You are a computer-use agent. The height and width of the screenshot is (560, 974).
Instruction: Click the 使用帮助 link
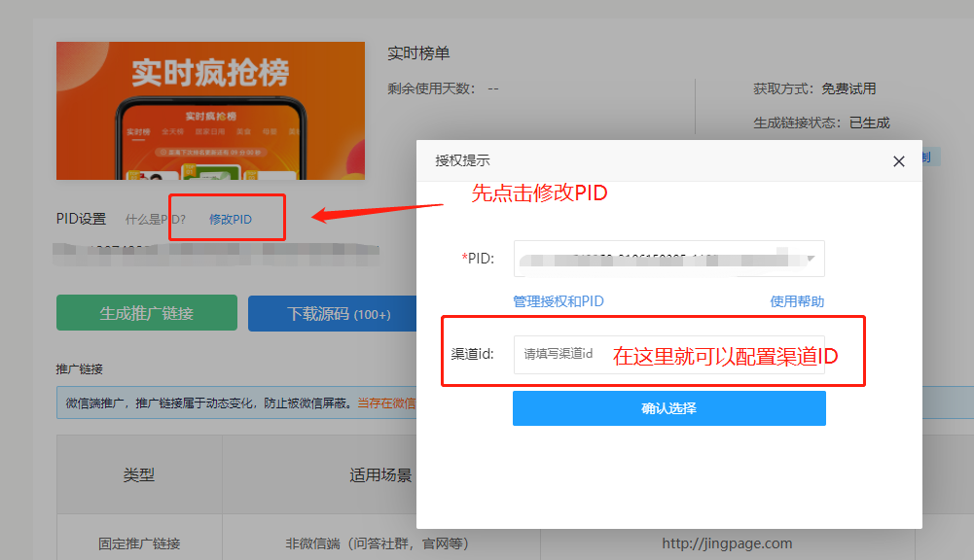[797, 301]
